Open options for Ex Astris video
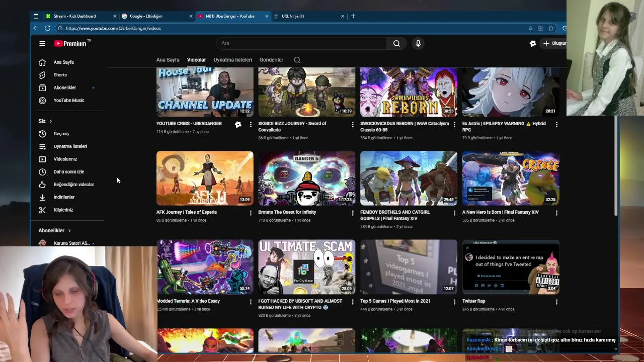644x362 pixels. pos(556,124)
